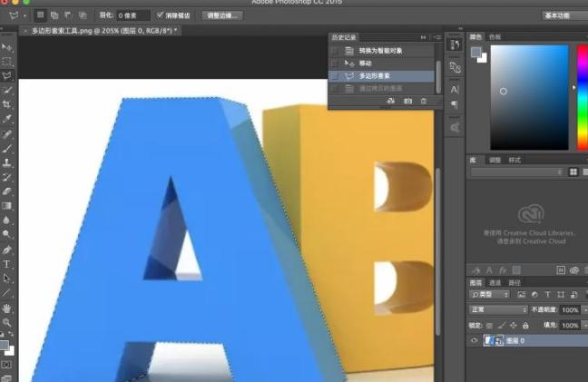
Task: Select the Blur tool
Action: (6, 220)
